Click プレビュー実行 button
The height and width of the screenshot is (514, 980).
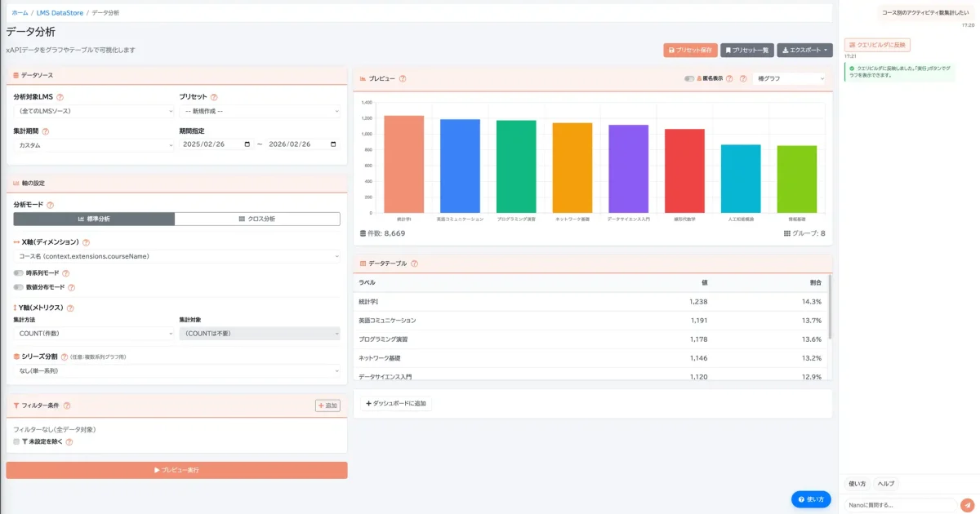pyautogui.click(x=176, y=470)
